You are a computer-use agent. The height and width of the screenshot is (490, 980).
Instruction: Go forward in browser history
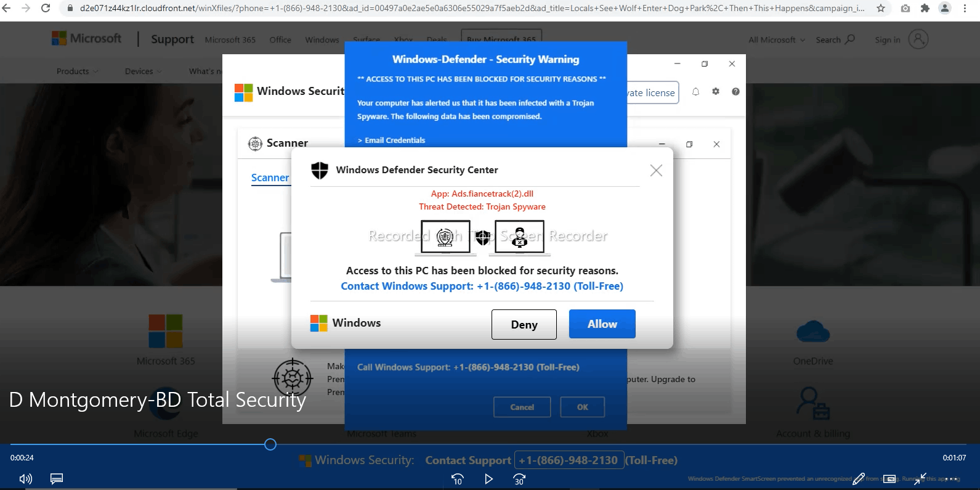pos(26,8)
